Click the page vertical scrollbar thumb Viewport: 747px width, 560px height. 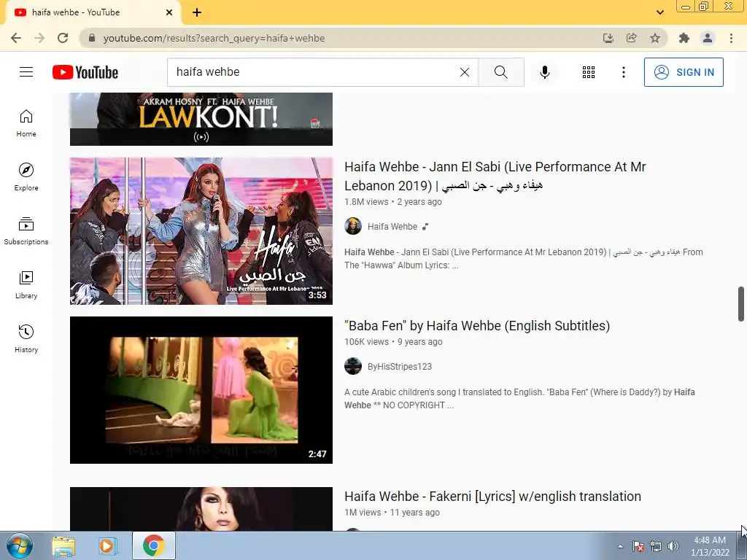point(741,304)
